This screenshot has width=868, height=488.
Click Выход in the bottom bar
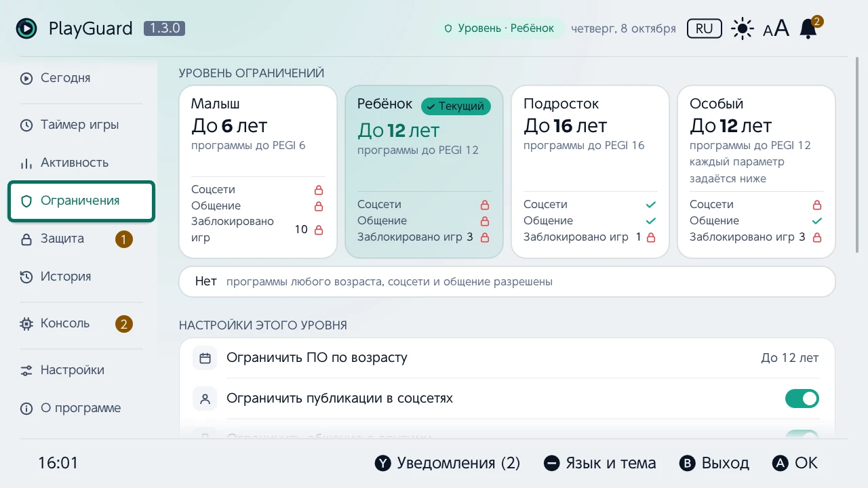(x=715, y=464)
